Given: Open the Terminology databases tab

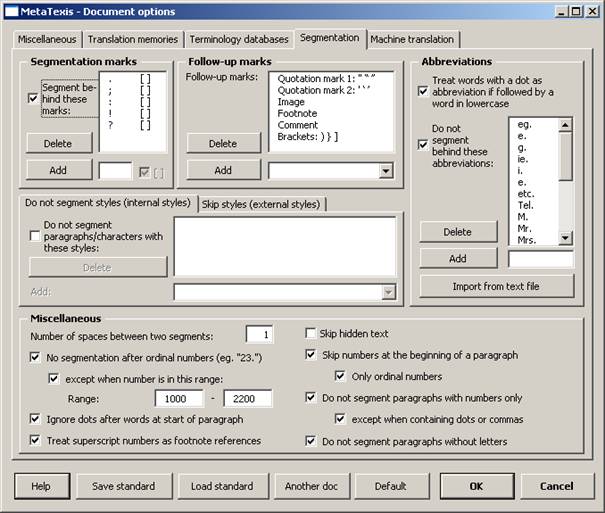Looking at the screenshot, I should (x=239, y=39).
